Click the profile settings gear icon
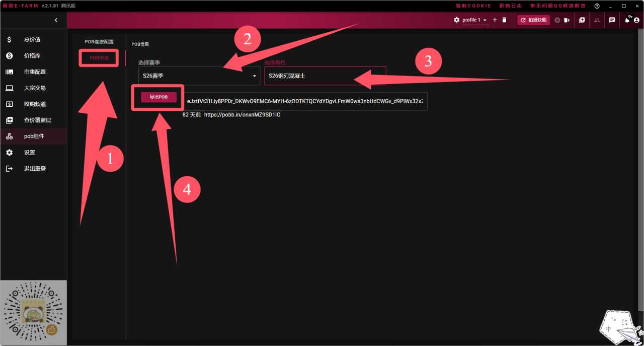Image resolution: width=644 pixels, height=346 pixels. [x=457, y=20]
